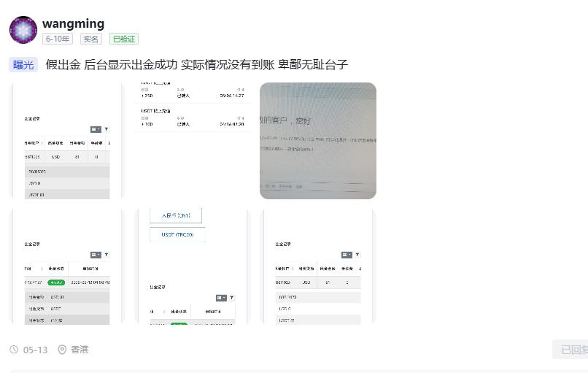Click the green 已验证 badge

click(x=123, y=39)
